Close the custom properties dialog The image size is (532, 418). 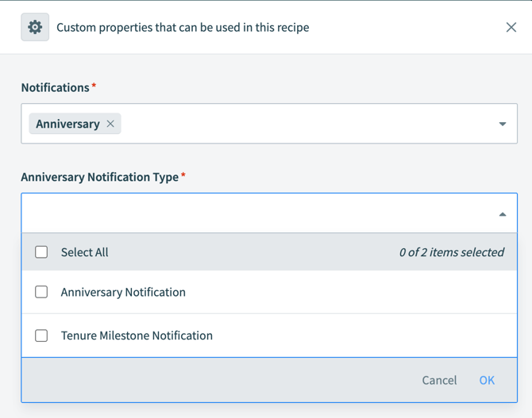[511, 27]
